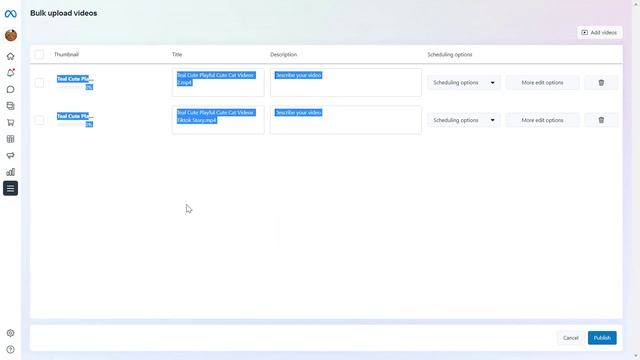Click the blue Publish button
640x360 pixels.
(602, 338)
